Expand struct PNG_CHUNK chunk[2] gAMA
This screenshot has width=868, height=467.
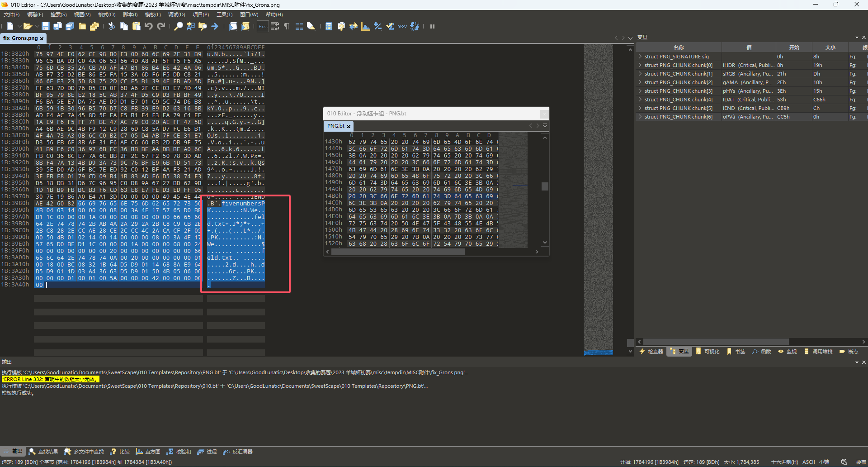(x=640, y=82)
